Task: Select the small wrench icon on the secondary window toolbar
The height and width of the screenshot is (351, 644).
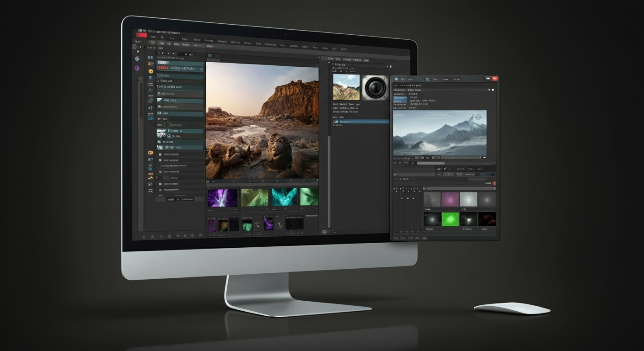Action: (403, 79)
